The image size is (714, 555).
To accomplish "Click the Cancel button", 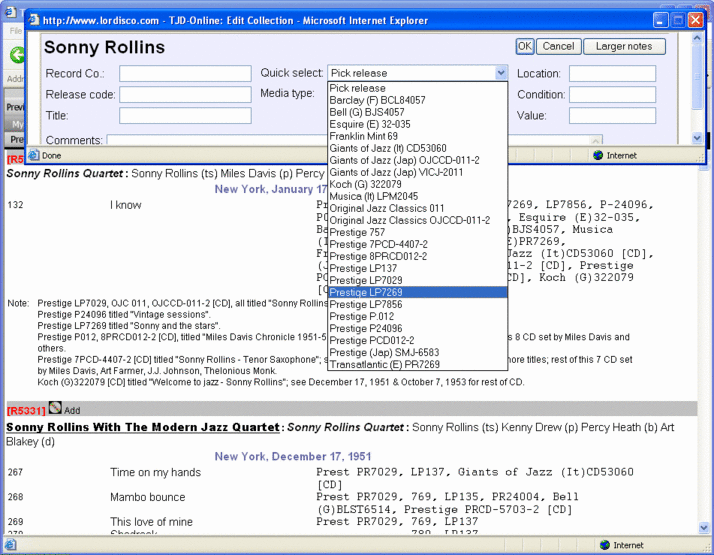I will point(558,46).
